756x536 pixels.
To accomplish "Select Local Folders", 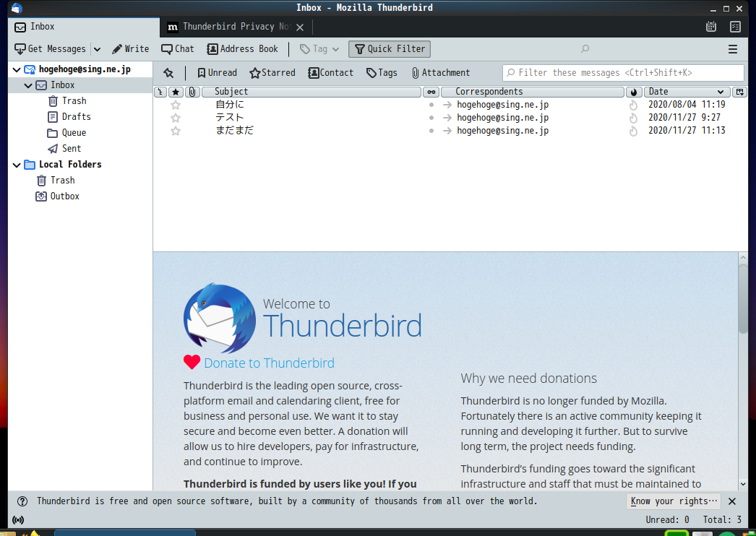I will (70, 165).
